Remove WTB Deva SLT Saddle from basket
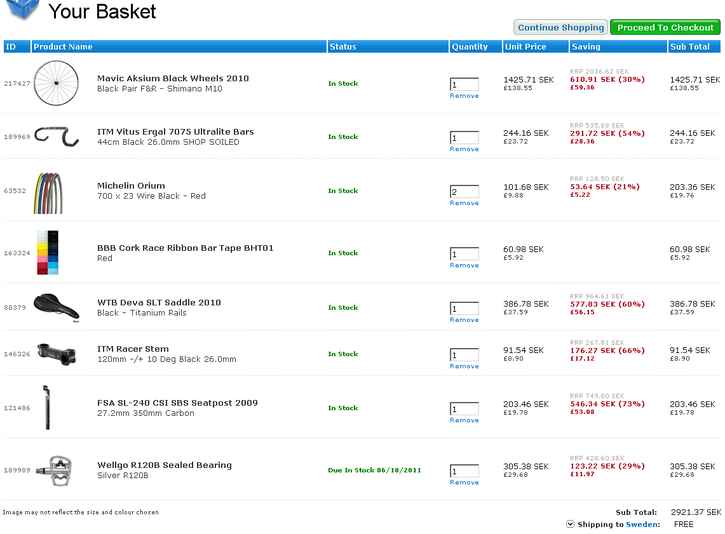Viewport: 725px width, 534px height. pos(464,320)
